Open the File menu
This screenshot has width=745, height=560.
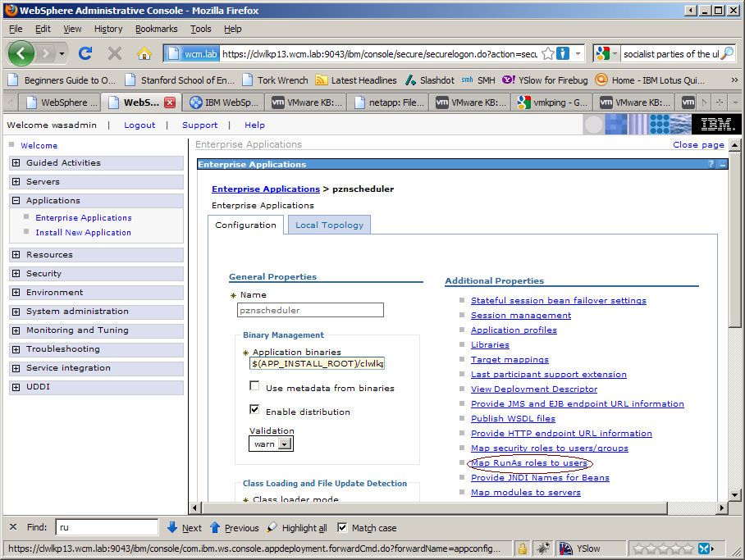tap(16, 29)
